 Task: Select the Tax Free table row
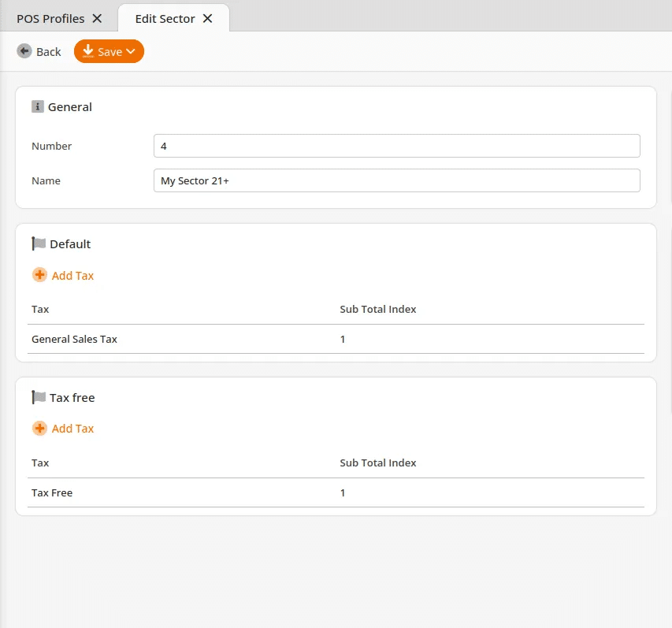tap(336, 492)
